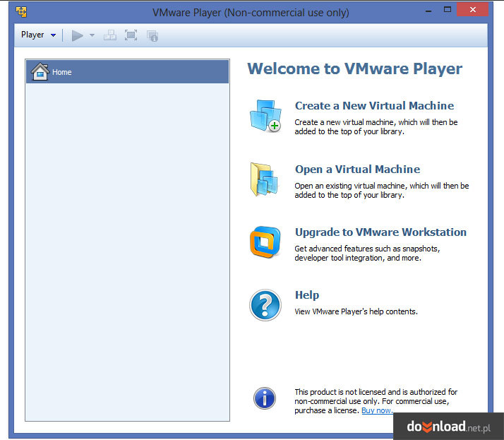The width and height of the screenshot is (504, 440).
Task: Click the green Play virtual machine button
Action: (x=77, y=35)
